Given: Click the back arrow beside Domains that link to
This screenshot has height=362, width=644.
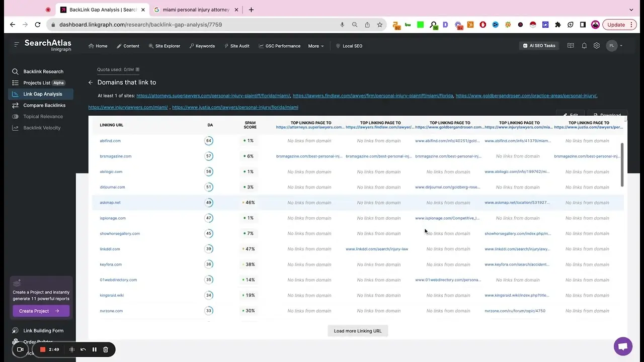Looking at the screenshot, I should 91,82.
